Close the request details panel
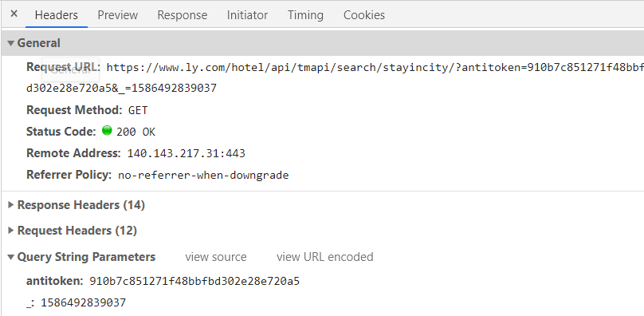Screen dimensions: 644x316 coord(14,14)
